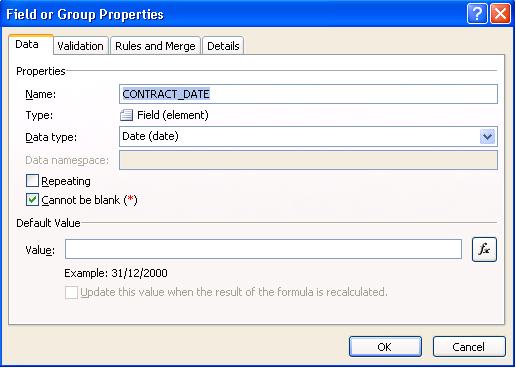Screen dimensions: 516x368
Task: Click the Update this value checkbox
Action: click(71, 292)
